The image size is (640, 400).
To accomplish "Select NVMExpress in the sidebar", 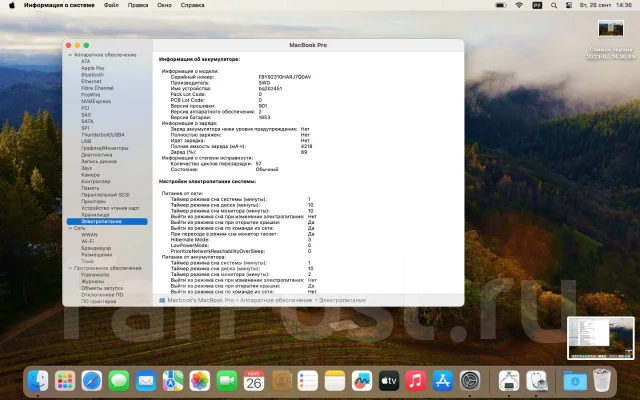I will point(96,101).
